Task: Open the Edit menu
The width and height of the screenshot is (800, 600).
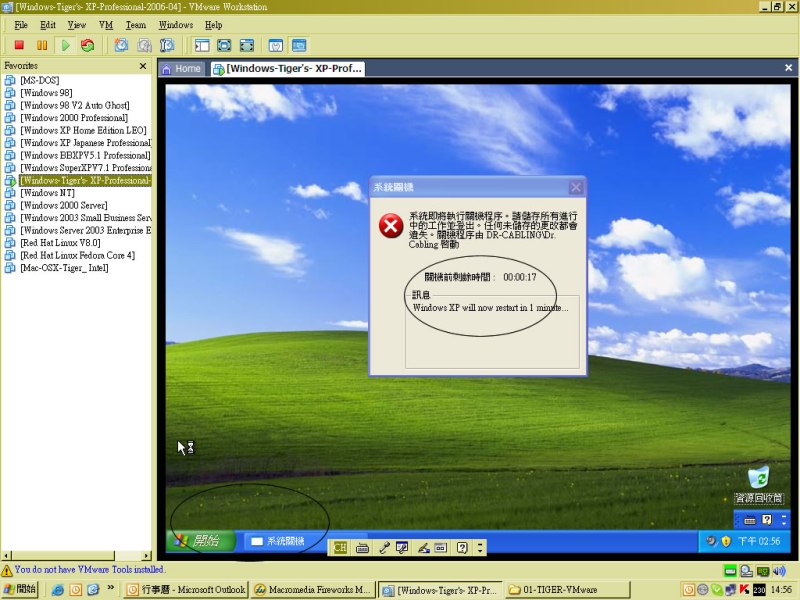Action: [x=48, y=24]
